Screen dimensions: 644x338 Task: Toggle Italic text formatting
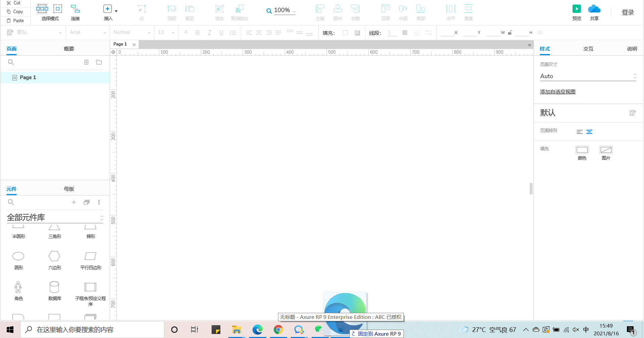[x=209, y=33]
